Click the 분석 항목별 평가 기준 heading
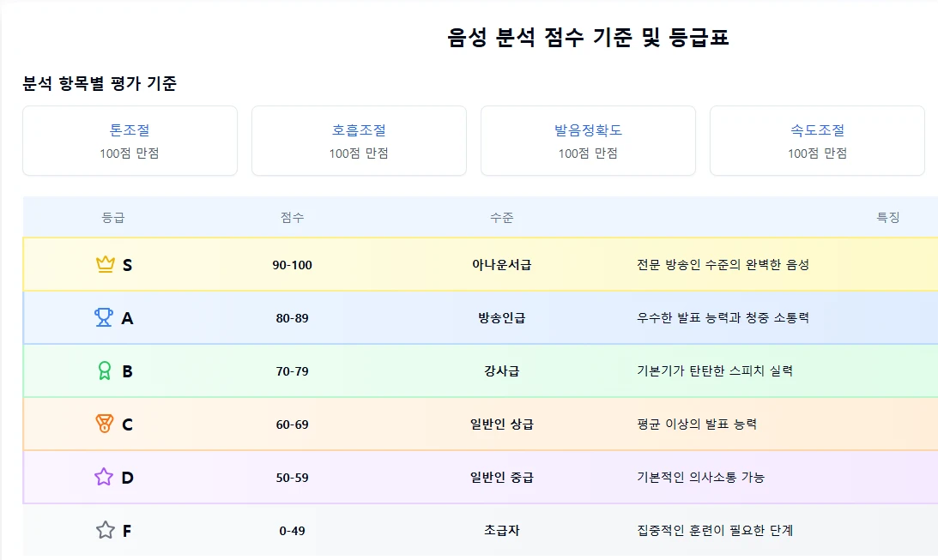This screenshot has width=938, height=560. pos(100,83)
